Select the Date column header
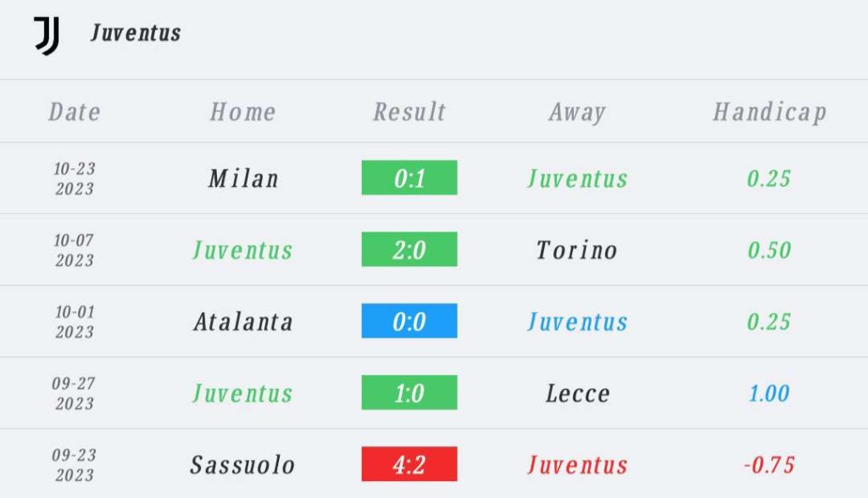This screenshot has width=868, height=498. 75,112
